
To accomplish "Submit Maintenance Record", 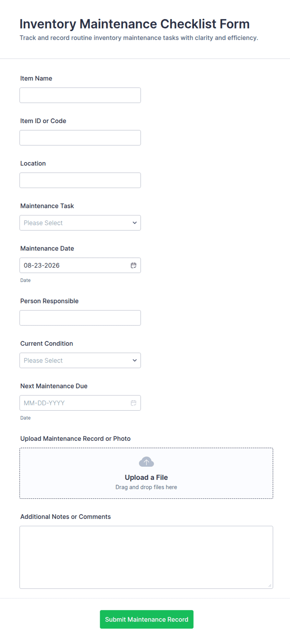I will [147, 619].
